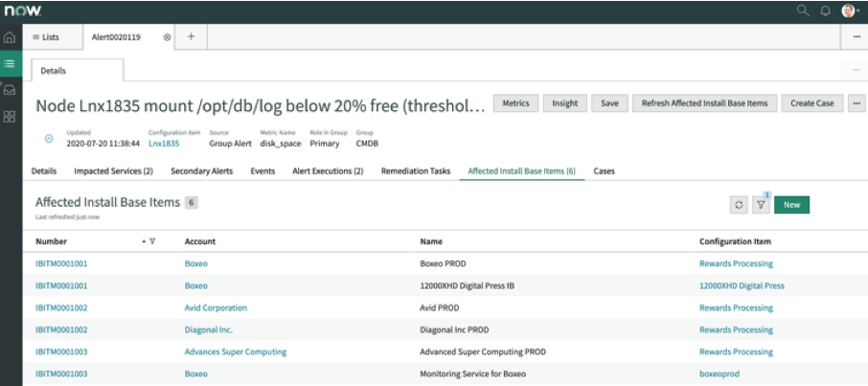Screen dimensions: 868x386
Task: Open the dashboards grid icon in sidebar
Action: point(10,117)
